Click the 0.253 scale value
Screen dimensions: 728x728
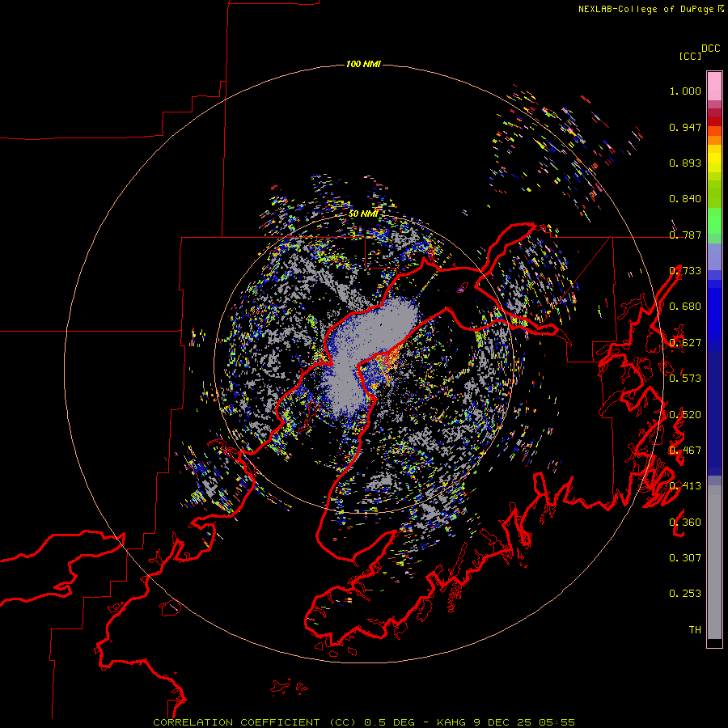(x=685, y=594)
